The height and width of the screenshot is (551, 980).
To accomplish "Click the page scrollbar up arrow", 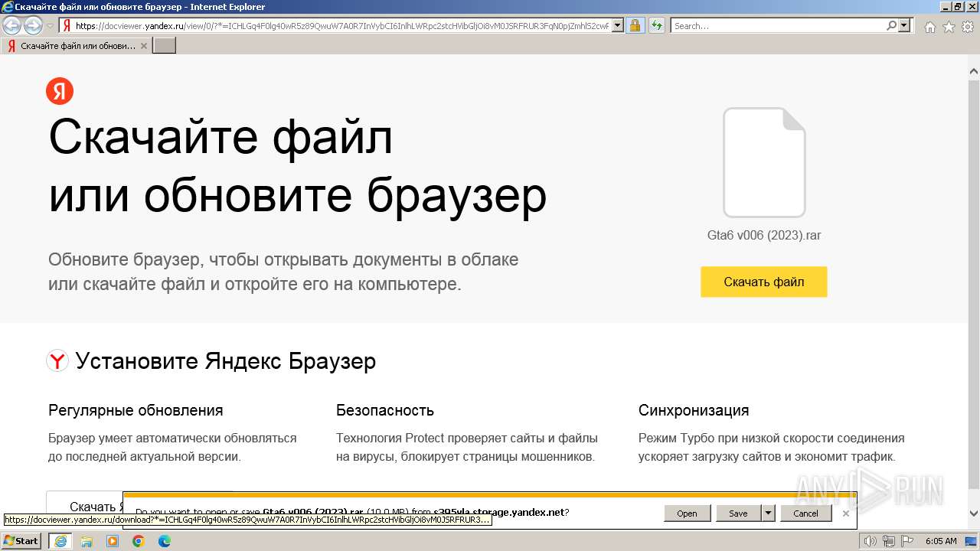I will [x=974, y=71].
